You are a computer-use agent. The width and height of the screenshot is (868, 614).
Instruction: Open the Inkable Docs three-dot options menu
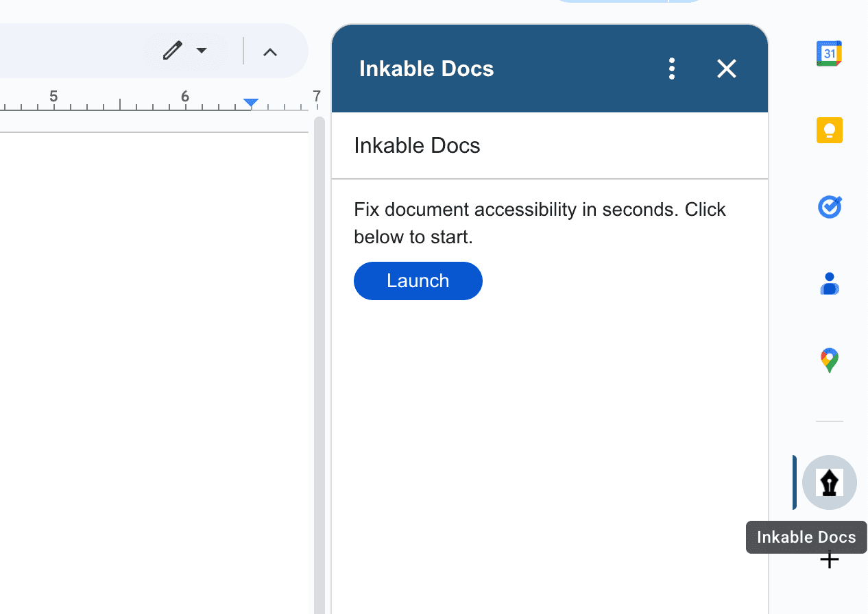[x=671, y=69]
